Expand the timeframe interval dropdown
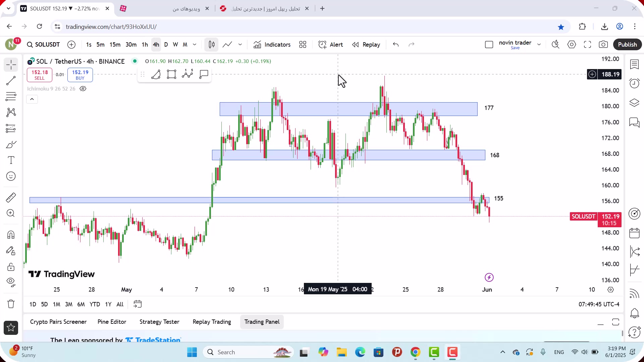 pos(195,45)
